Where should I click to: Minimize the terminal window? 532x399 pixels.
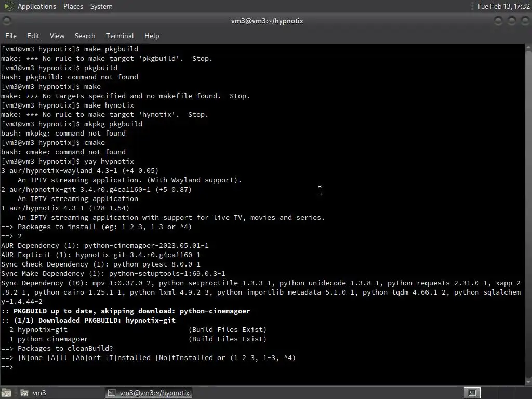[x=498, y=21]
